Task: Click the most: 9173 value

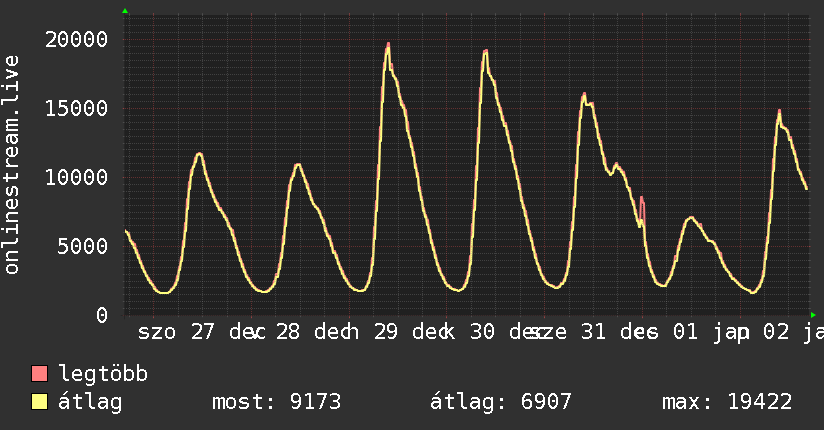Action: 276,402
